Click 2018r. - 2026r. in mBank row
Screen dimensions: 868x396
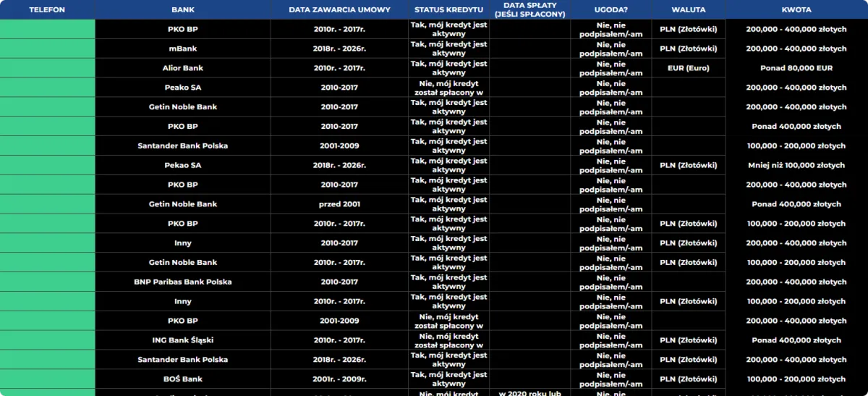click(339, 49)
